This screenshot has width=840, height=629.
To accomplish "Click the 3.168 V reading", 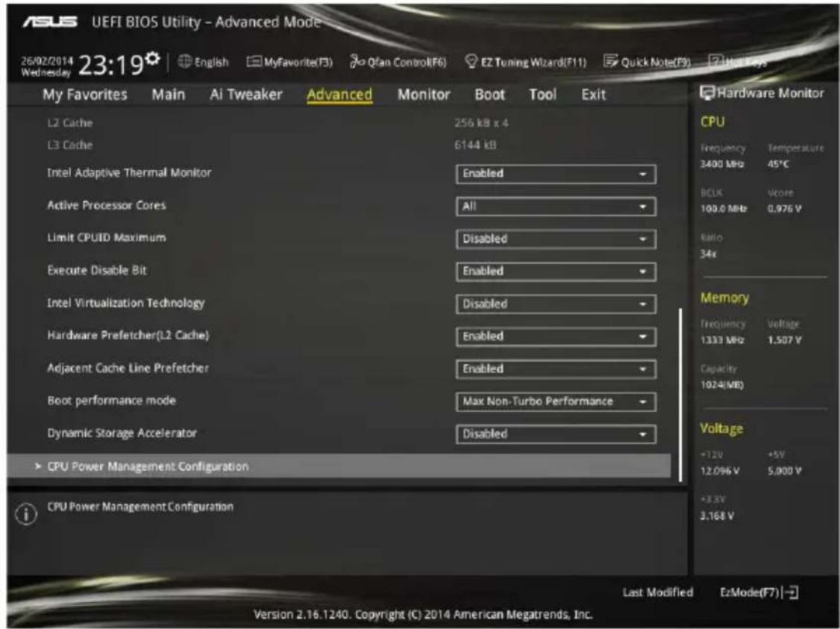I will coord(718,516).
